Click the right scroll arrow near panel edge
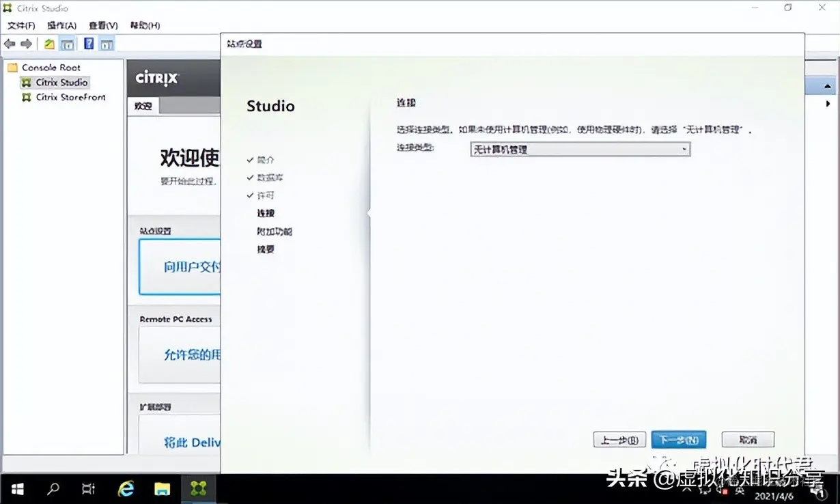The image size is (840, 504). 828,104
